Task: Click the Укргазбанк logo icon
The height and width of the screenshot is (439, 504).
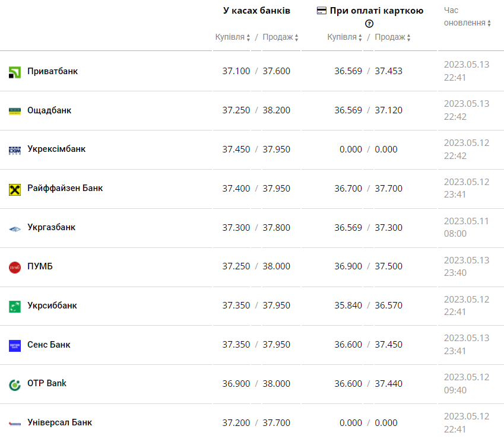Action: click(15, 229)
